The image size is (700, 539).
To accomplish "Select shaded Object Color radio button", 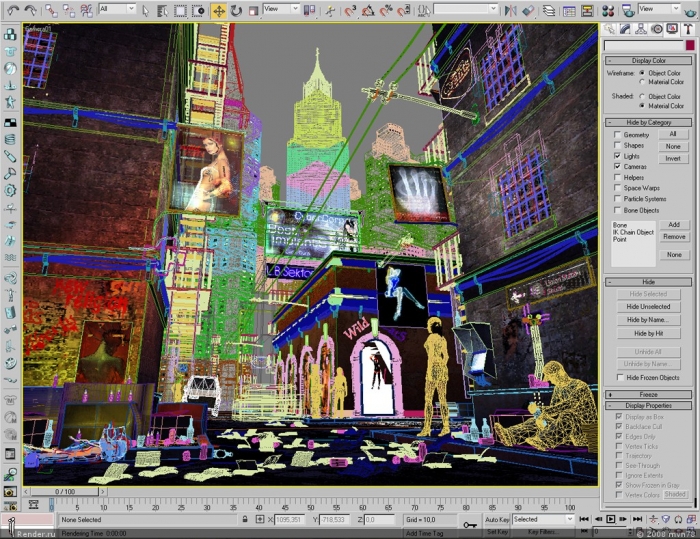I will point(642,96).
